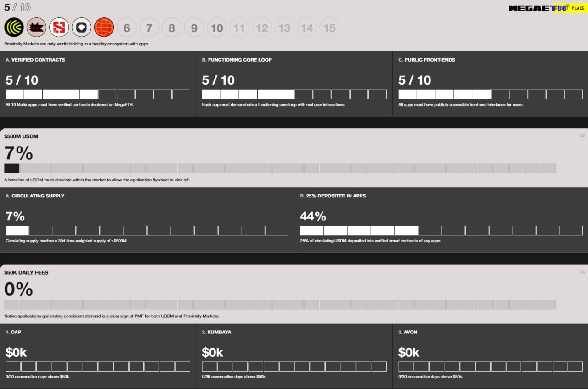Click the "$0k" value in the CAP card
This screenshot has width=588, height=389.
16,352
